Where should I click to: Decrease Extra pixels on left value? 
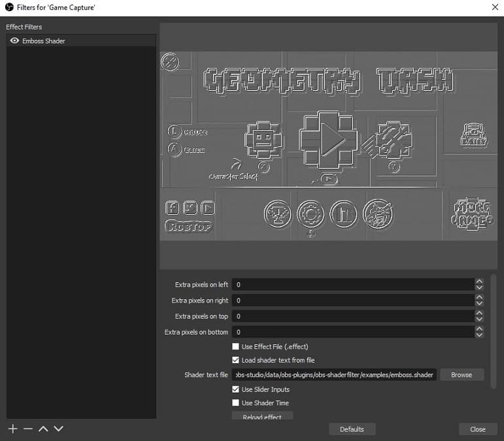[479, 287]
